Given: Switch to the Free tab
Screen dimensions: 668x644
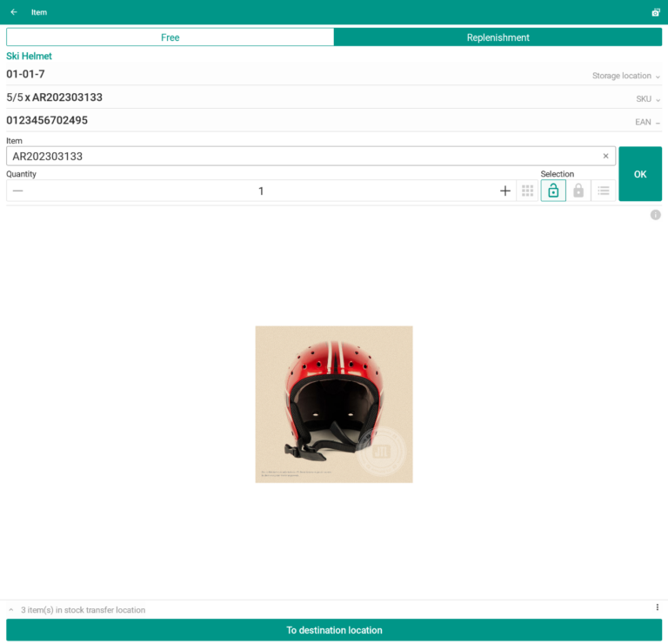Looking at the screenshot, I should 170,37.
